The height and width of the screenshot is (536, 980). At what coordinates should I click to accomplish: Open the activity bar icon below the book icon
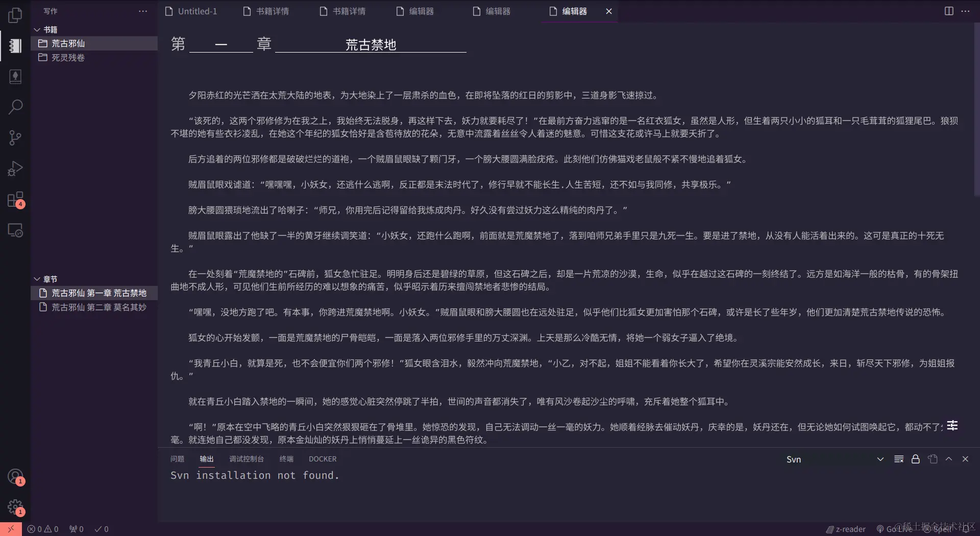(x=15, y=77)
